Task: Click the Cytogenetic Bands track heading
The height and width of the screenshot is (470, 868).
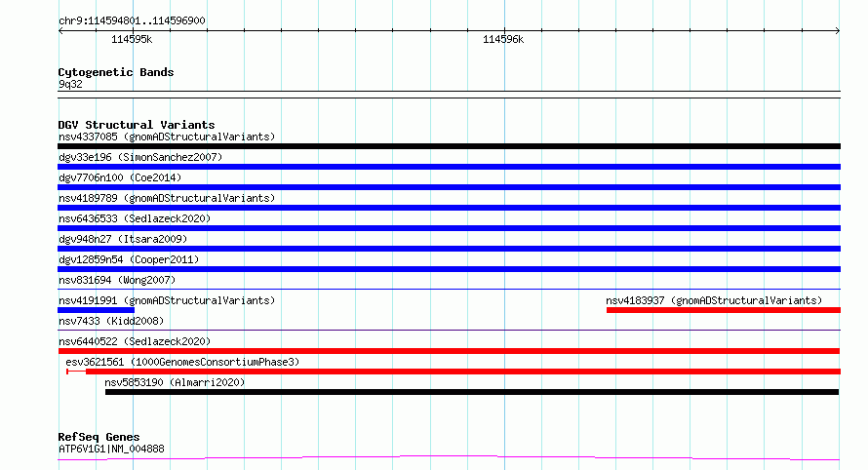Action: point(116,72)
